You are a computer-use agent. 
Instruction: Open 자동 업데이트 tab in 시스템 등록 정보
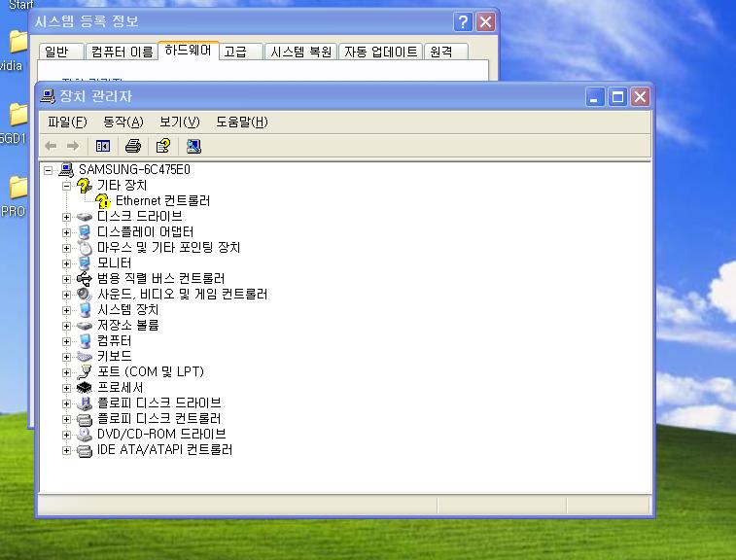click(381, 52)
